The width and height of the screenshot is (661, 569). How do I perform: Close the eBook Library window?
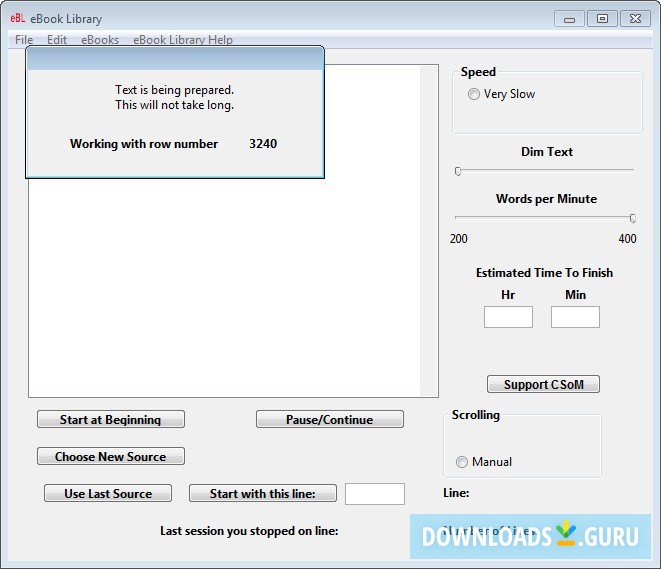(635, 19)
